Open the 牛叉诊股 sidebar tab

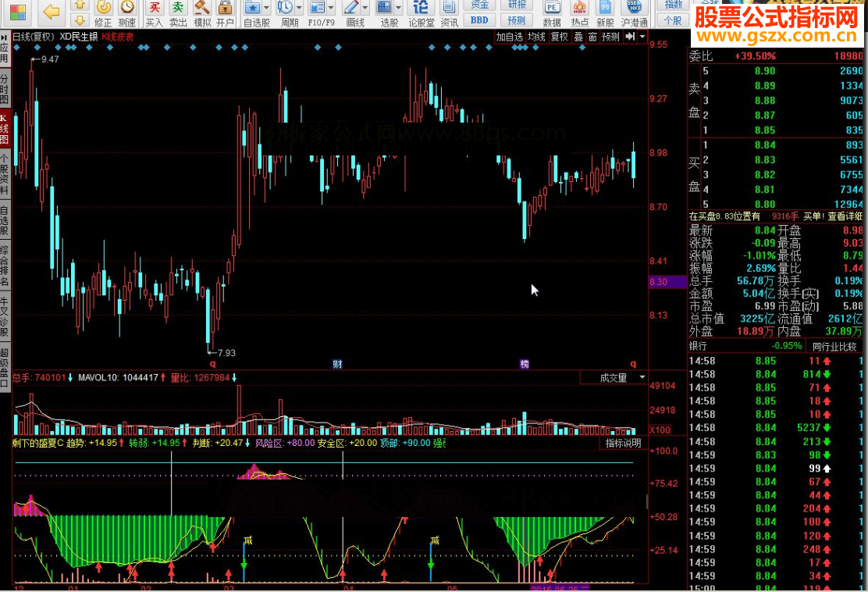coord(5,317)
